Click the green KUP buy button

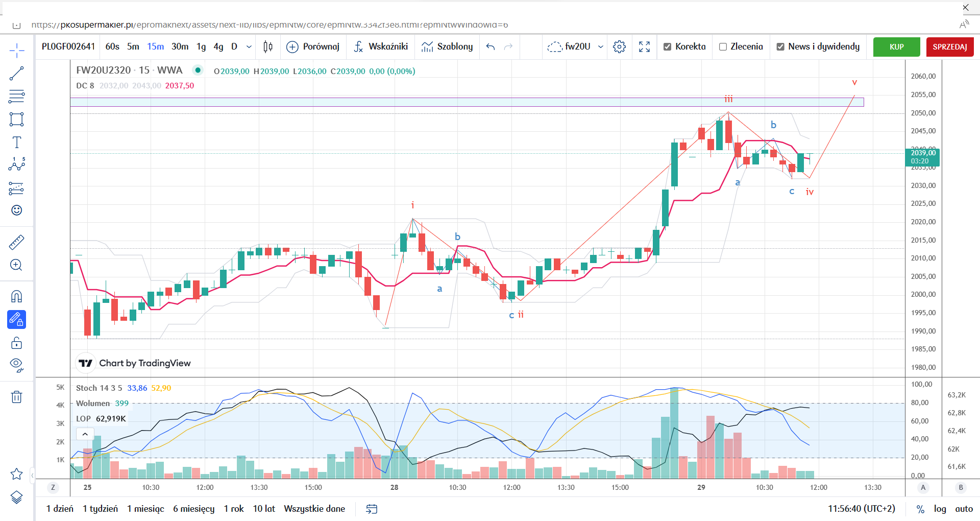(897, 47)
